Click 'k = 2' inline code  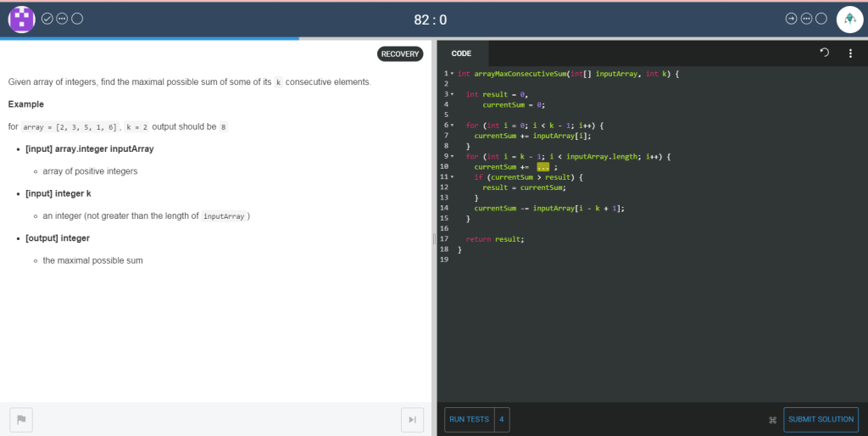(x=137, y=127)
